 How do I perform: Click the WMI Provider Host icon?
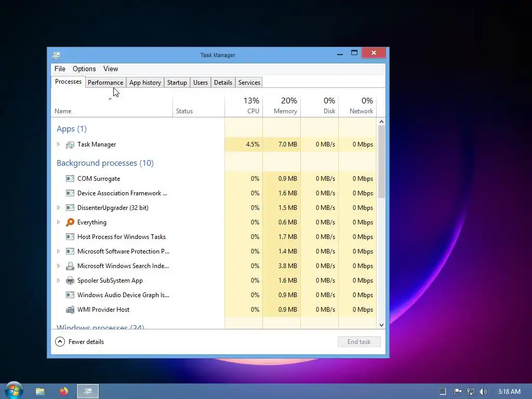click(x=70, y=310)
